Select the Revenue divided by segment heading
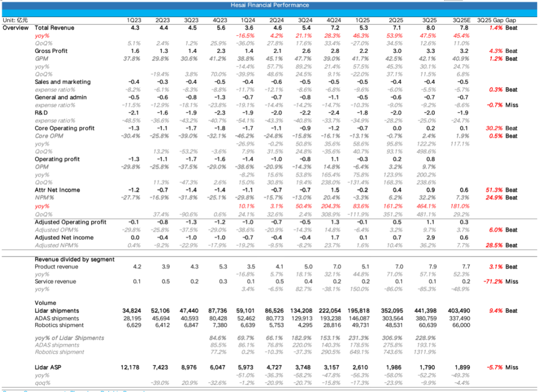Image resolution: width=539 pixels, height=392 pixels. click(x=74, y=259)
